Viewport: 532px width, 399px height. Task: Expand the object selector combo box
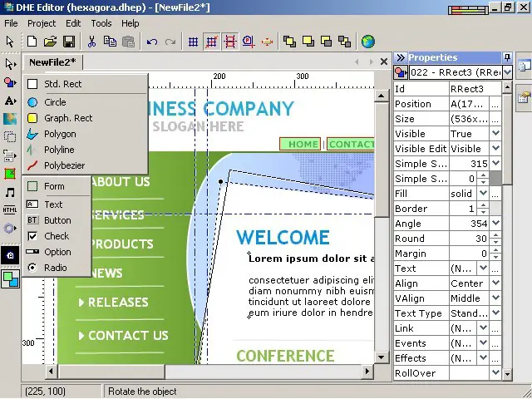[506, 72]
